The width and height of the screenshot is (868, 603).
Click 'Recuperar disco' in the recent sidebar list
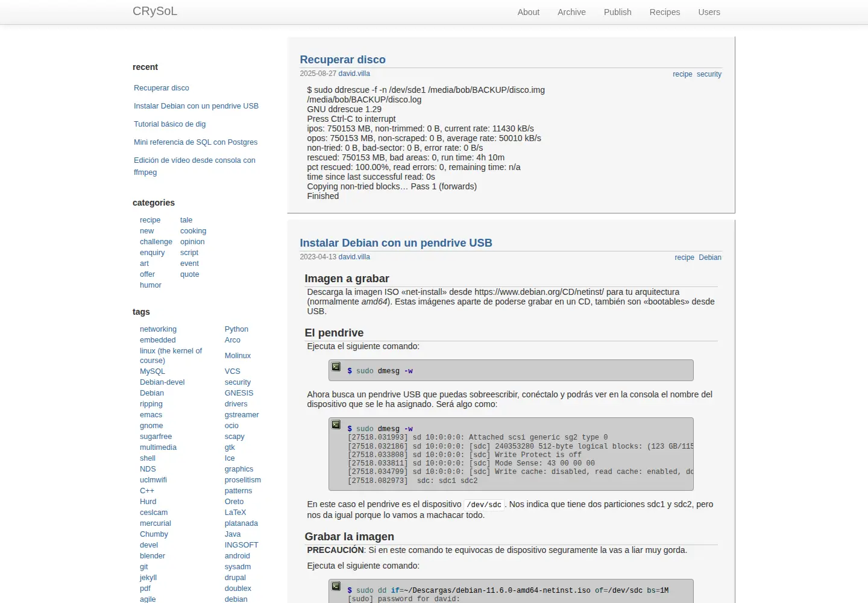click(162, 88)
